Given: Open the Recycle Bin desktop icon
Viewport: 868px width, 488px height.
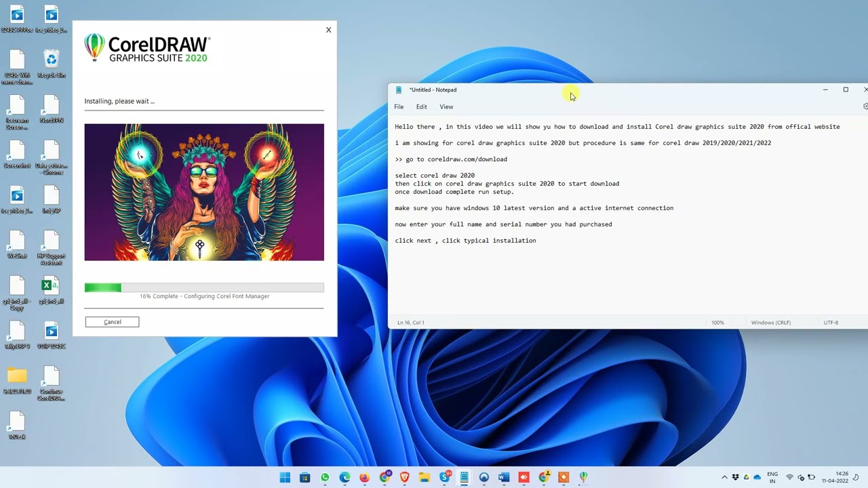Looking at the screenshot, I should pyautogui.click(x=52, y=64).
